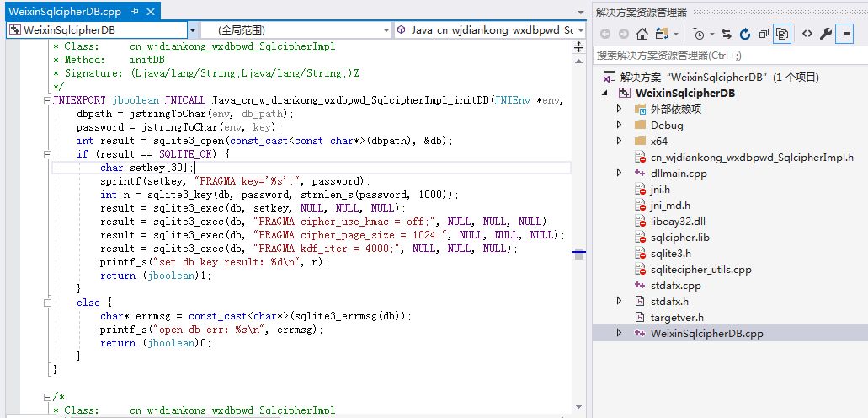Click the dllmain.cpp file icon
The height and width of the screenshot is (418, 868).
click(x=640, y=173)
